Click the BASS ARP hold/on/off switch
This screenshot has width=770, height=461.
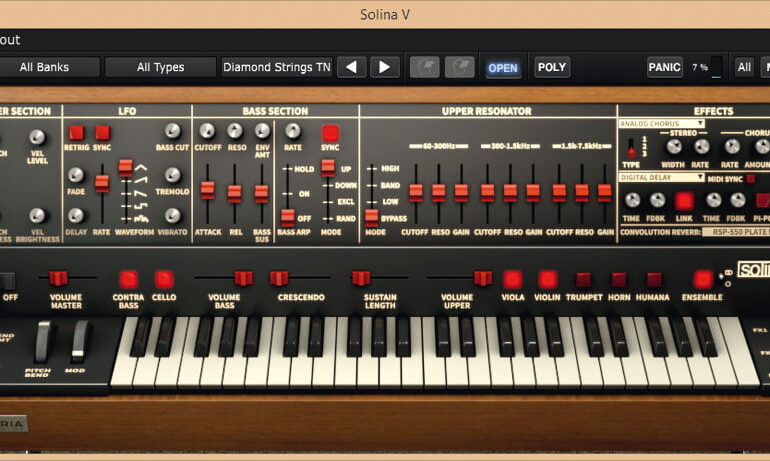288,217
